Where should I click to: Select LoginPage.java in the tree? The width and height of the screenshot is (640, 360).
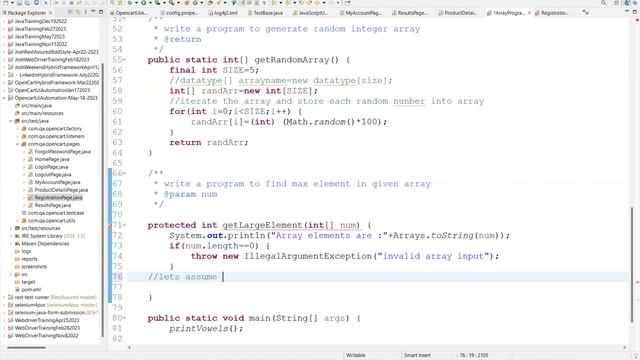[x=51, y=167]
